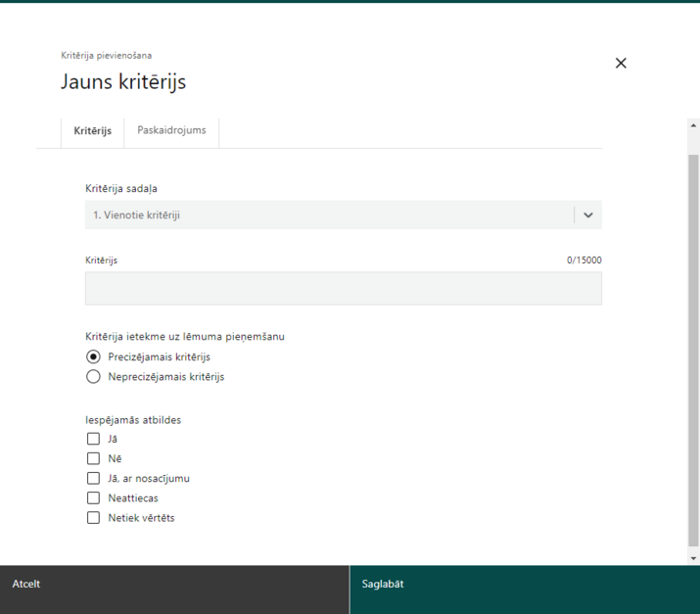Close the Jauns kritērijs dialog with X

click(621, 63)
